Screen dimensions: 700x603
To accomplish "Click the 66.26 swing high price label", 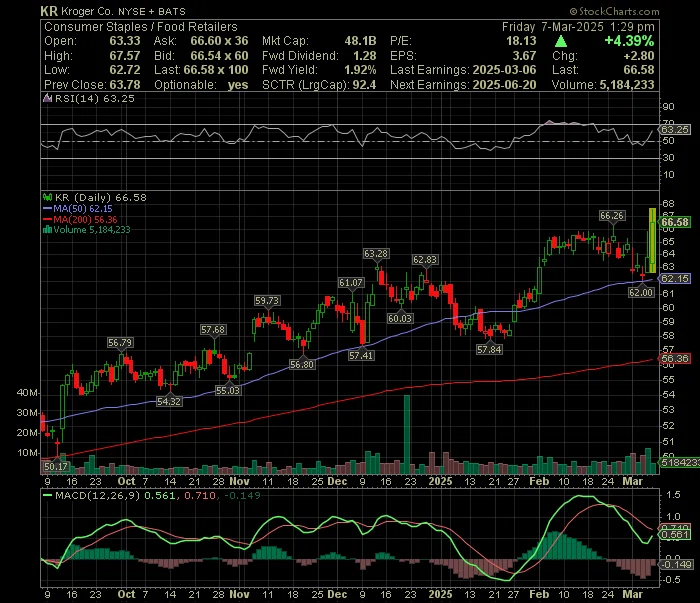I will [612, 216].
